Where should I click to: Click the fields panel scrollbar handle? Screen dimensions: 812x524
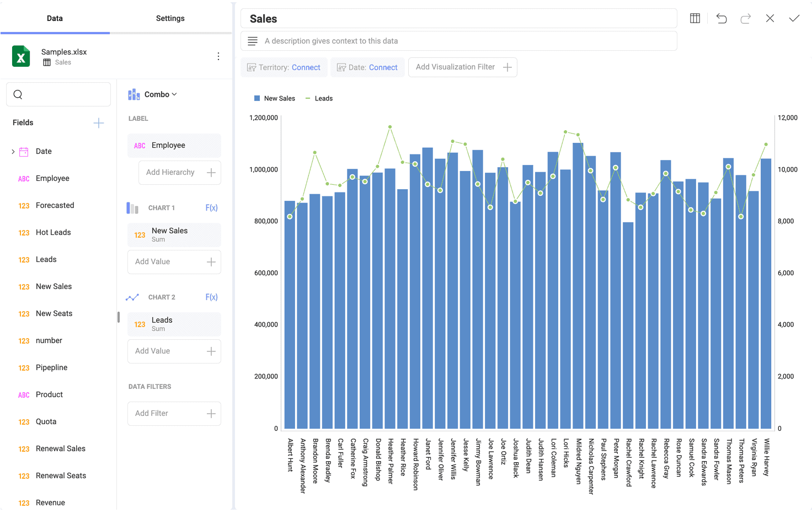(119, 317)
